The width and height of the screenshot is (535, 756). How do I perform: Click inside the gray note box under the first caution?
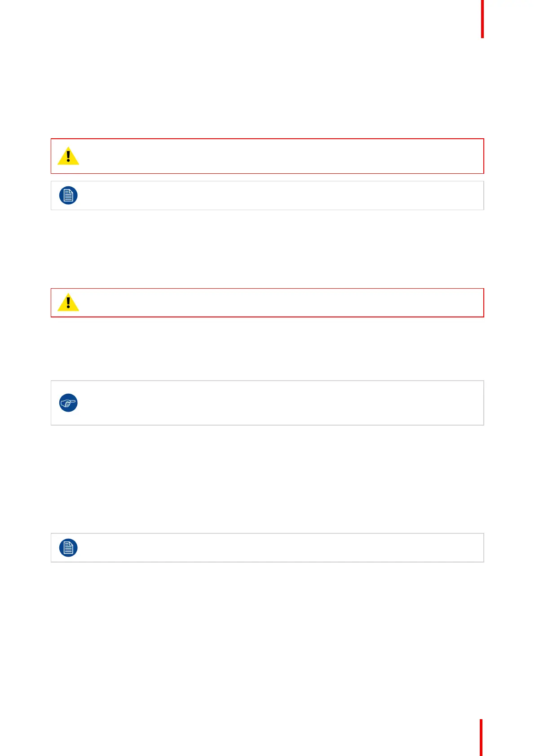(267, 195)
